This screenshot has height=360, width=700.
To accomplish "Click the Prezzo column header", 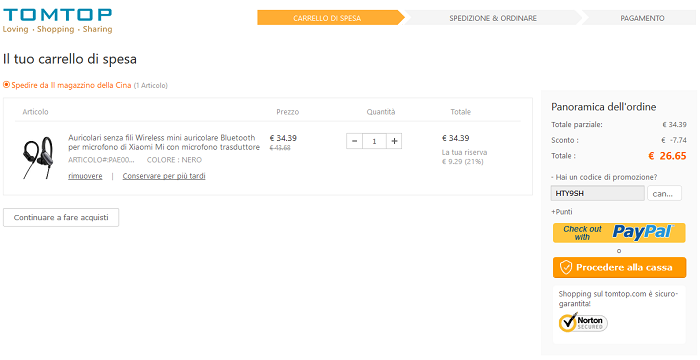I will pyautogui.click(x=288, y=112).
